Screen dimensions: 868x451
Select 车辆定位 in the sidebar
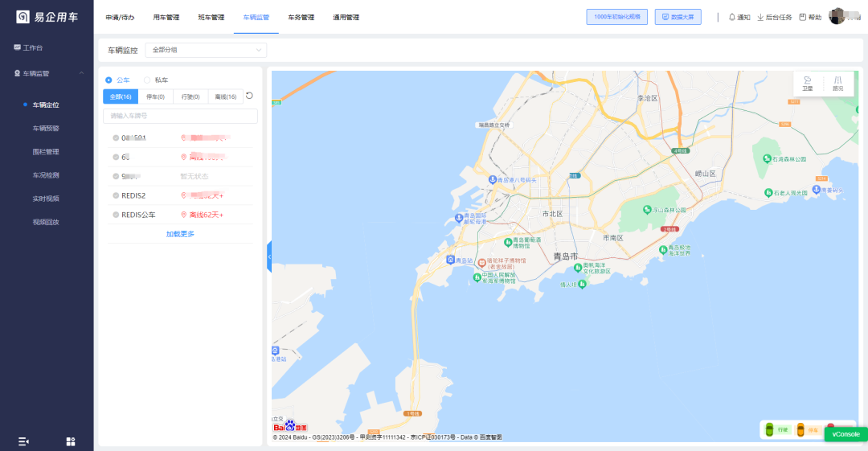[x=46, y=105]
